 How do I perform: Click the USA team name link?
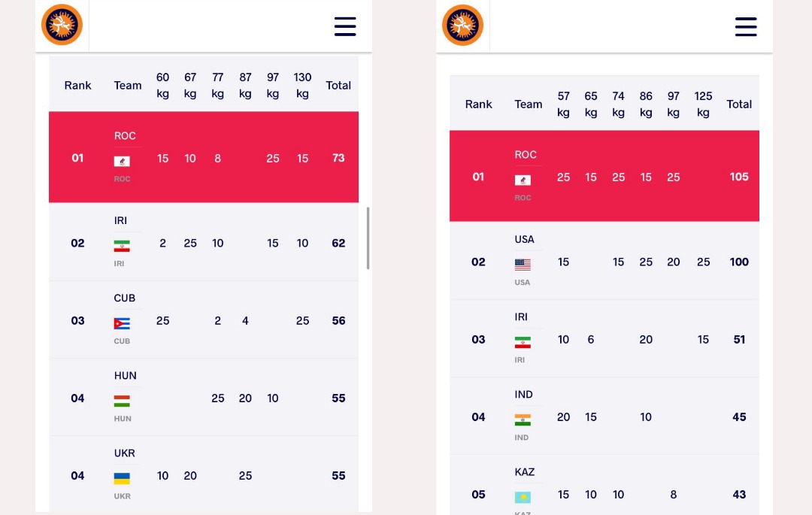click(x=524, y=239)
